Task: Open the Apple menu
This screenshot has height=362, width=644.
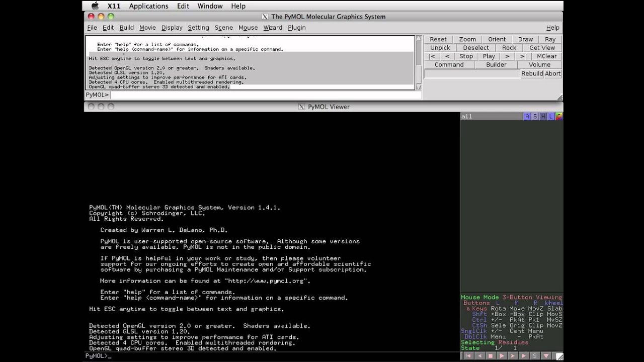Action: 95,6
